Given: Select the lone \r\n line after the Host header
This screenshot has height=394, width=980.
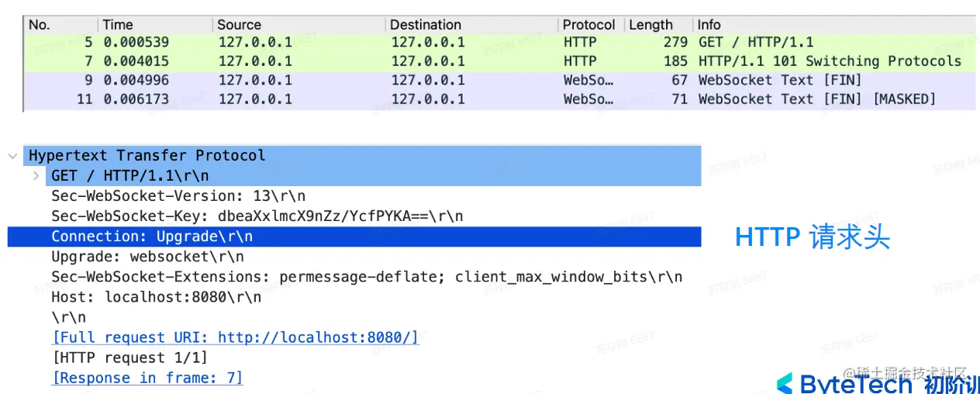Looking at the screenshot, I should (68, 317).
